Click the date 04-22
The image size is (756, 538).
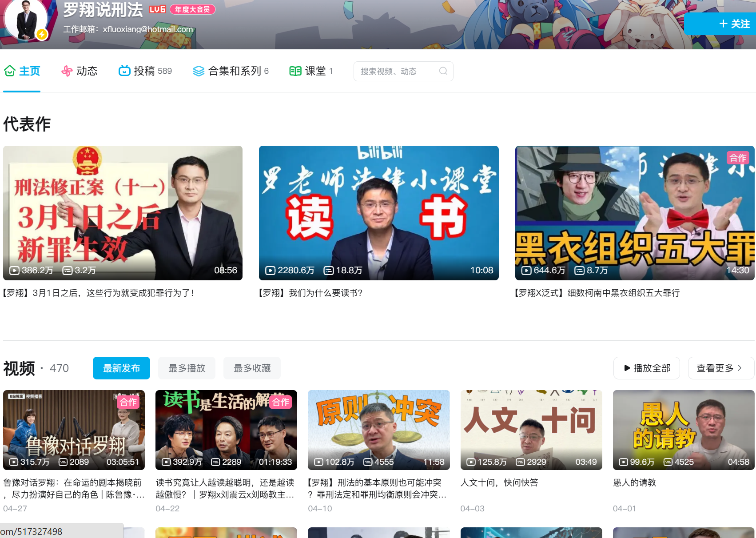tap(167, 508)
